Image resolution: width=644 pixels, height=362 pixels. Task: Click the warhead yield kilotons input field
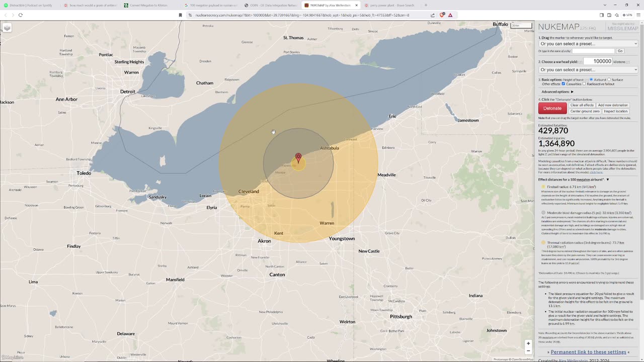tap(598, 61)
